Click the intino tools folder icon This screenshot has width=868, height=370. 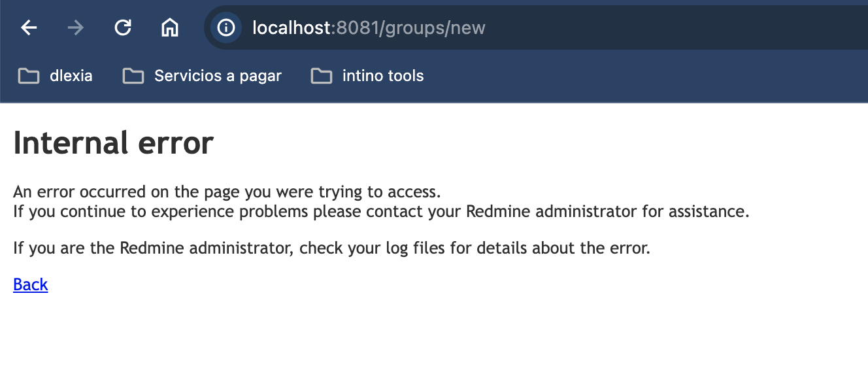point(321,76)
